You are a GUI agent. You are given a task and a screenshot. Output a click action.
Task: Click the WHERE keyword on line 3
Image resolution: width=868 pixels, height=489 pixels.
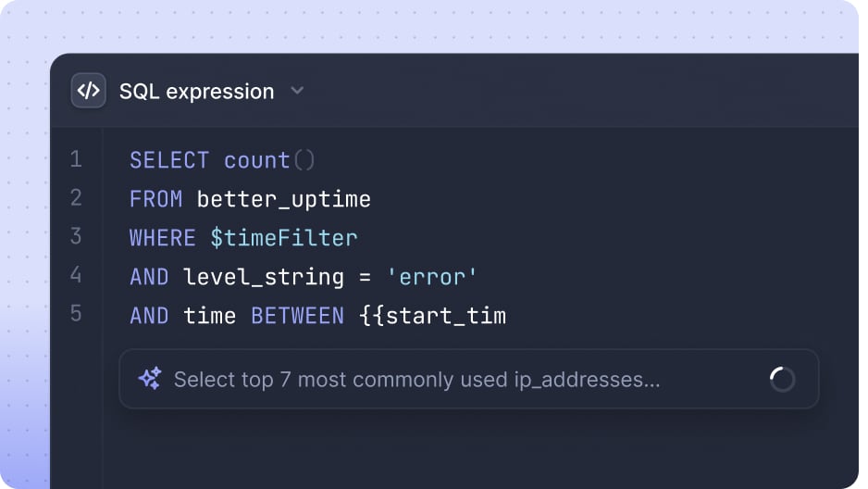point(163,238)
